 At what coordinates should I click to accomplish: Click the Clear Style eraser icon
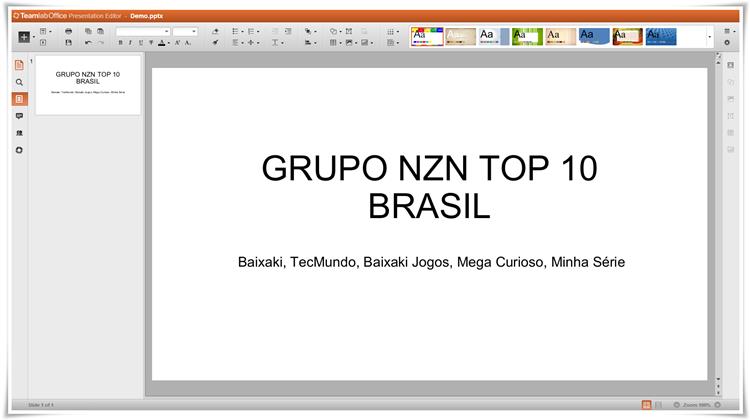(215, 31)
